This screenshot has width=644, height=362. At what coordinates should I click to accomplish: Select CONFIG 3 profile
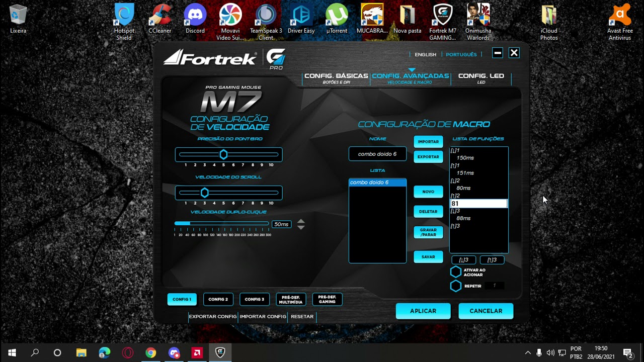pos(255,299)
